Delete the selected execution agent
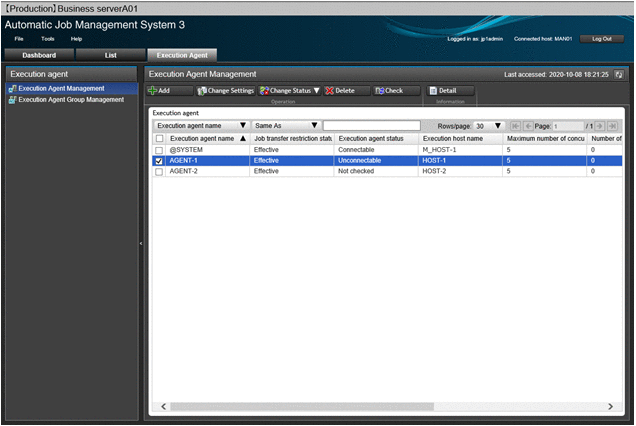 (x=347, y=90)
